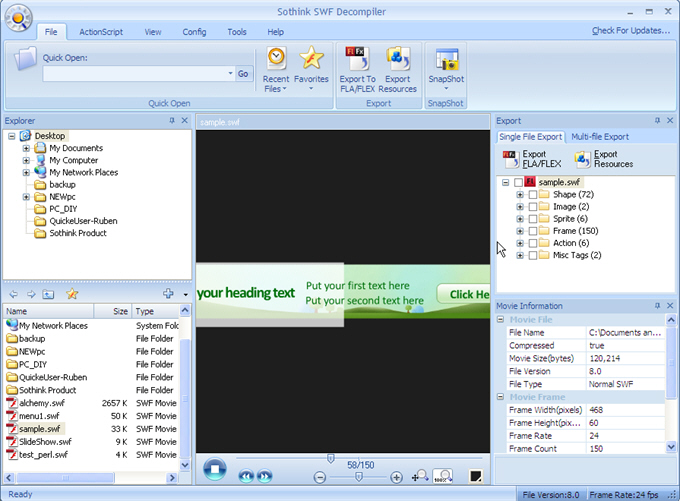Add to favorites star in browser toolbar

click(72, 294)
